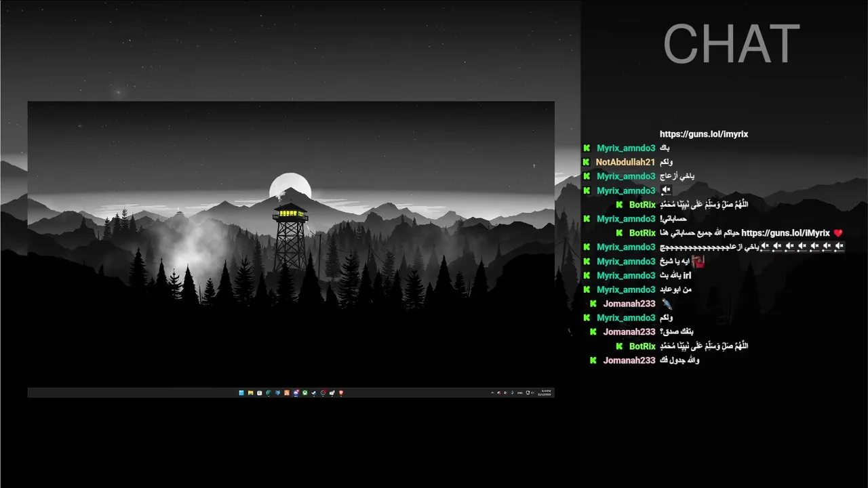Open OBS Studio taskbar icon
The image size is (868, 488).
[x=323, y=392]
